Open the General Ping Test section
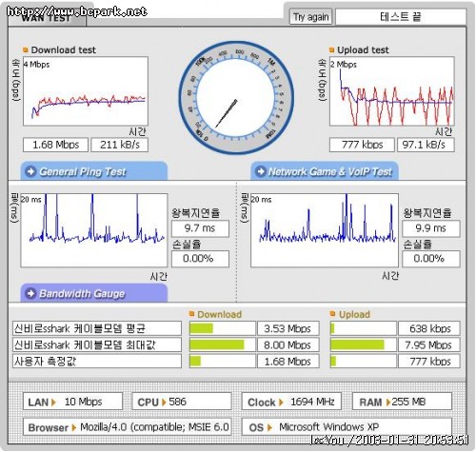 [x=94, y=171]
